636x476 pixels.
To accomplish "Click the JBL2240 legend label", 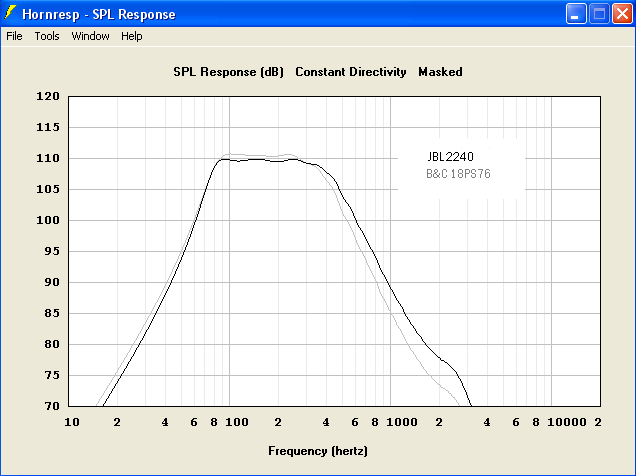I will (450, 157).
